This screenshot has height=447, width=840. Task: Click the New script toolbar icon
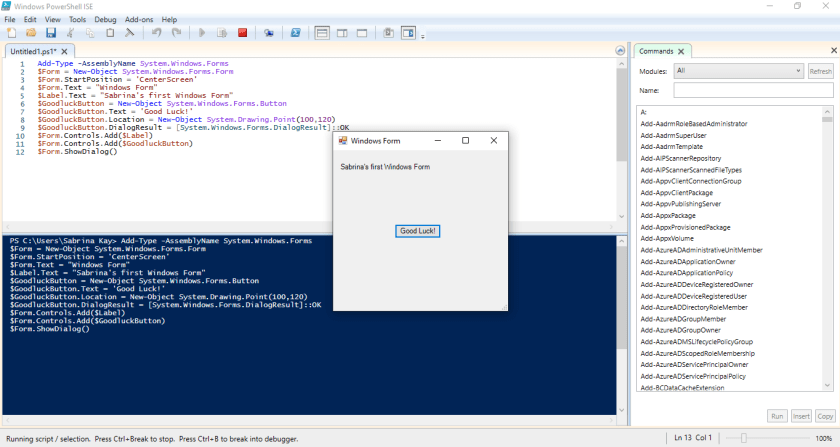coord(11,33)
